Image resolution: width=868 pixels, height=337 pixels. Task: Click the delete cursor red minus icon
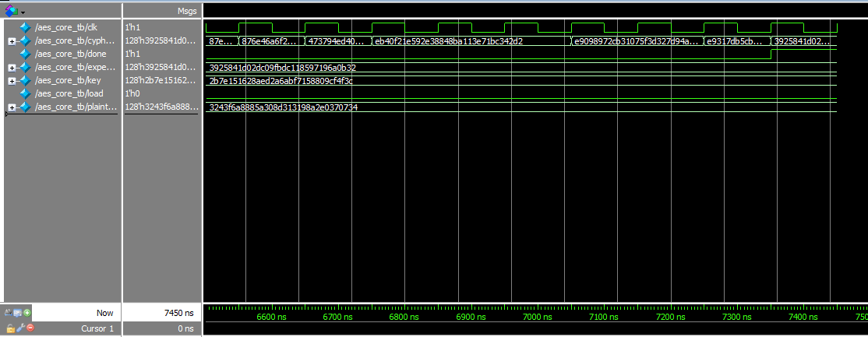[x=30, y=328]
